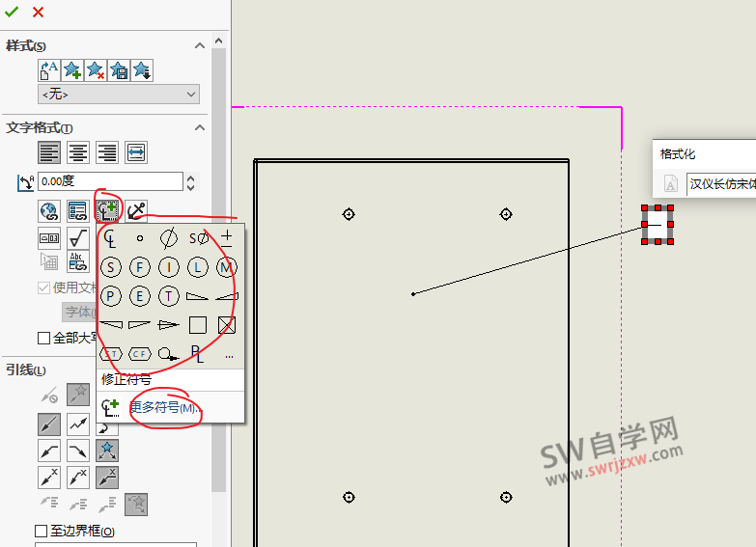Open the add symbol button

pyautogui.click(x=107, y=211)
